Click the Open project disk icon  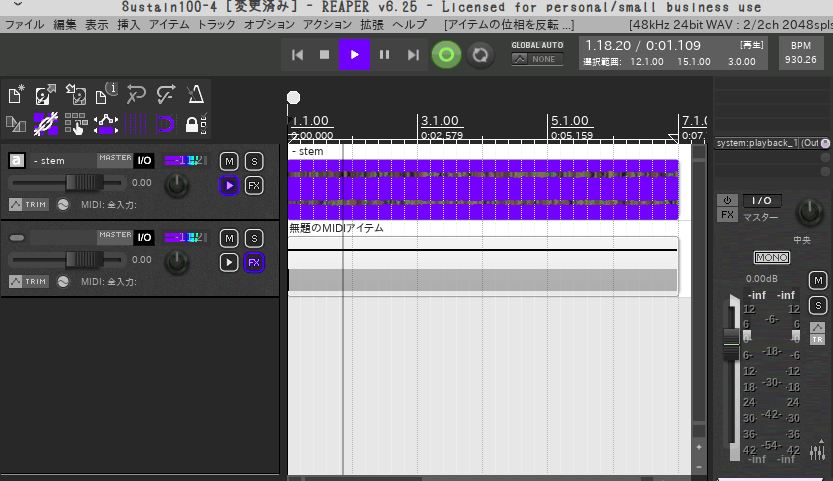[46, 95]
